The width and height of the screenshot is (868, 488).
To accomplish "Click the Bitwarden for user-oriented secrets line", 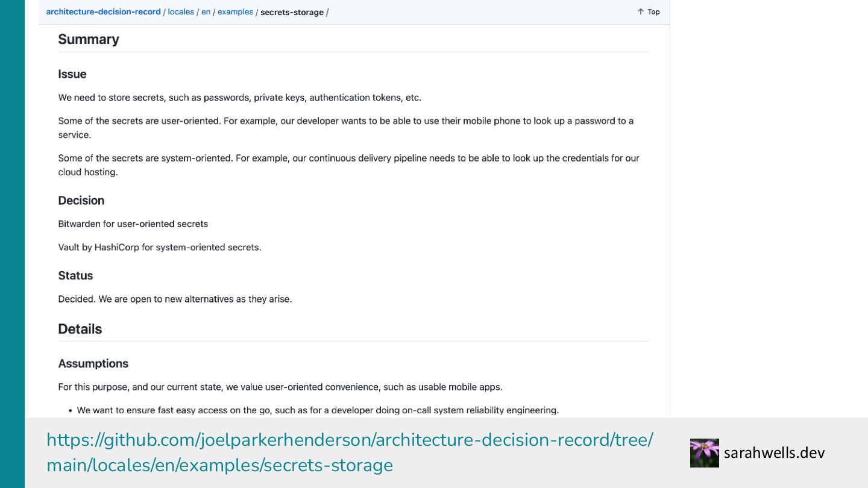I will [133, 224].
